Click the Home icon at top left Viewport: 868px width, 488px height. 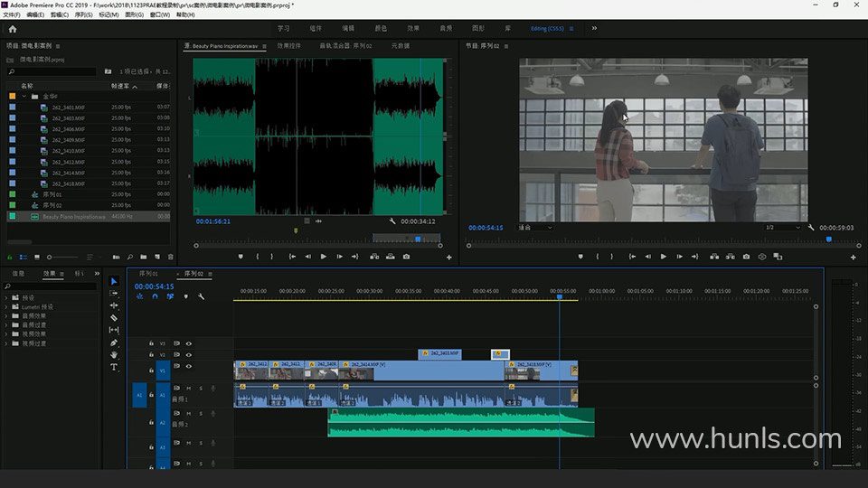click(x=12, y=28)
